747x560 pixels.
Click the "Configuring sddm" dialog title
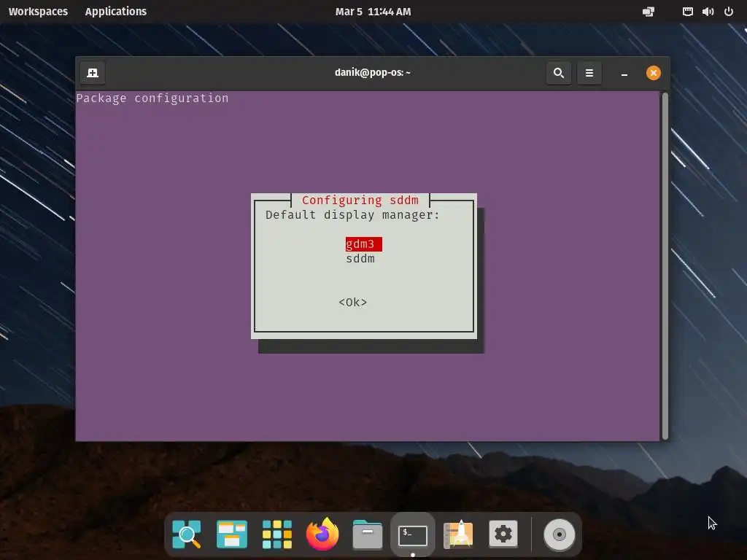[360, 200]
